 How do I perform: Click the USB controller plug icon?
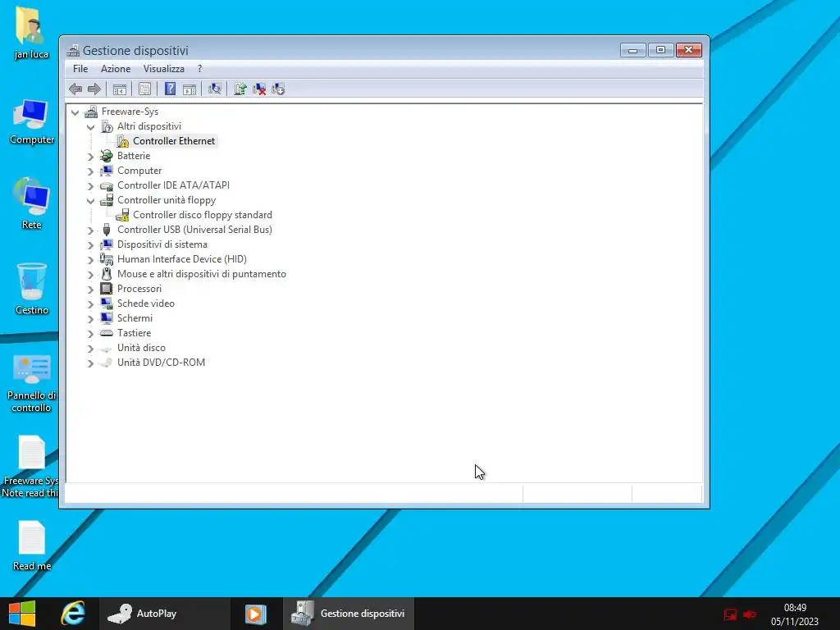(107, 230)
